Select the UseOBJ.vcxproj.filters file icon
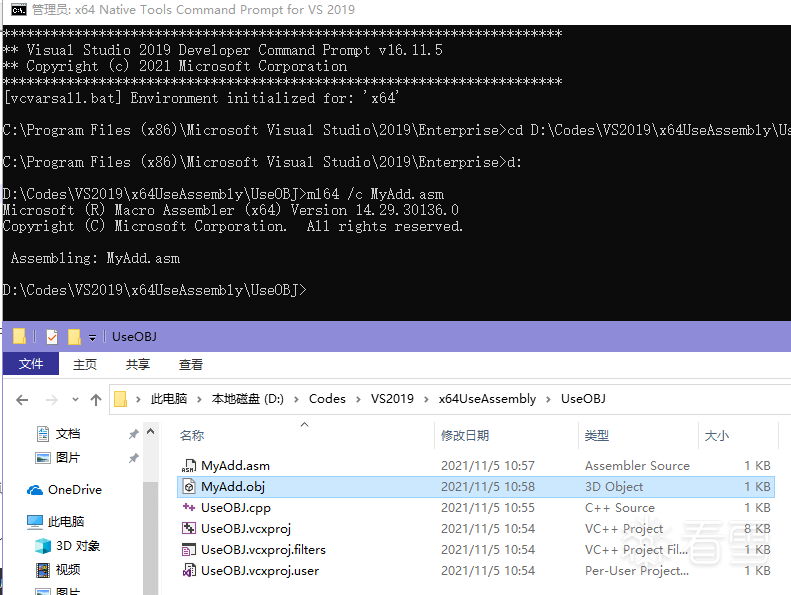791x595 pixels. click(189, 550)
